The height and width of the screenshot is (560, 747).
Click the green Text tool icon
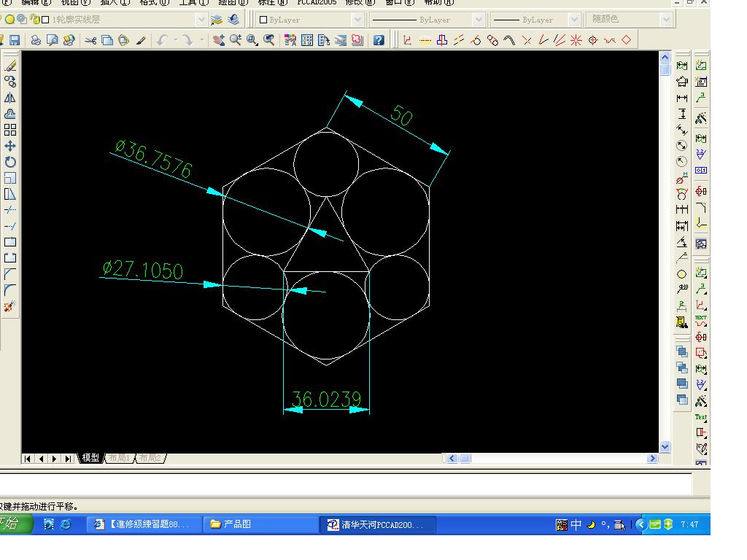click(x=701, y=417)
